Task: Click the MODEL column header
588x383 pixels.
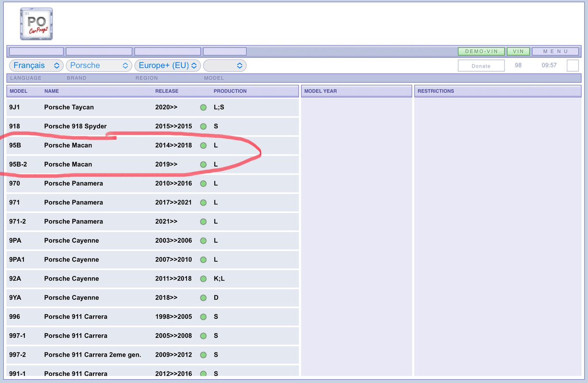Action: tap(19, 91)
